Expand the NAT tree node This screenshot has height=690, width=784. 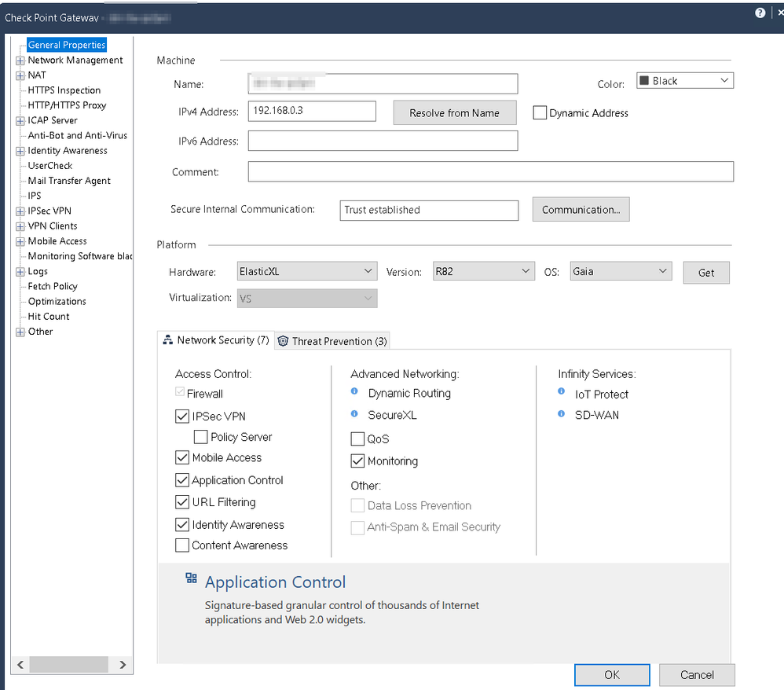pos(20,75)
